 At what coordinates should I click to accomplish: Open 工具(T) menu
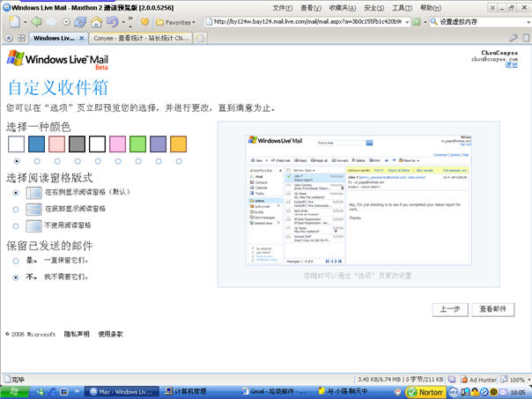pos(403,7)
